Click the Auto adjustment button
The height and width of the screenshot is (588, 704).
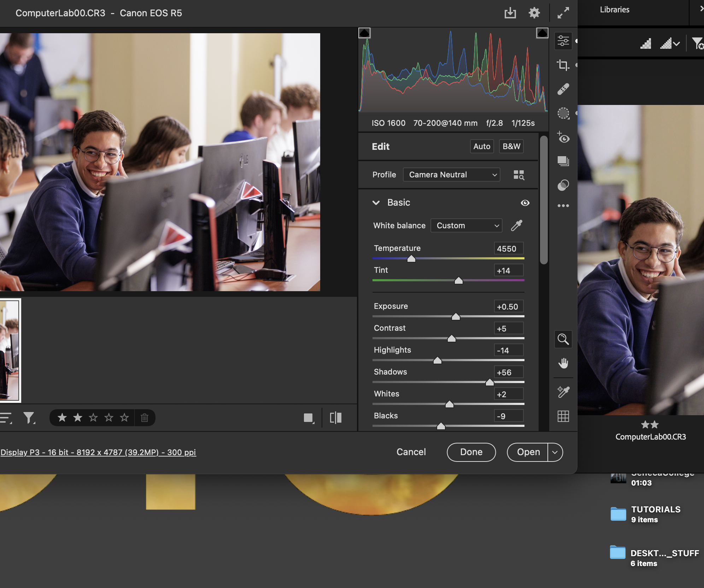tap(481, 146)
